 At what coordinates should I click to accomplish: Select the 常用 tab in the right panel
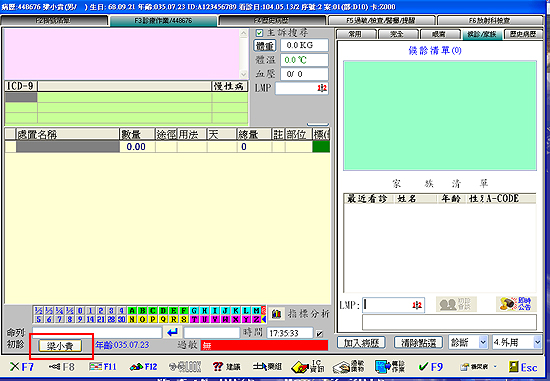[x=355, y=34]
